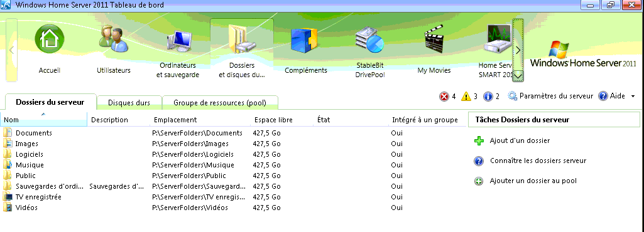Open the Aide help link
Viewport: 644px width, 232px height.
click(x=611, y=96)
